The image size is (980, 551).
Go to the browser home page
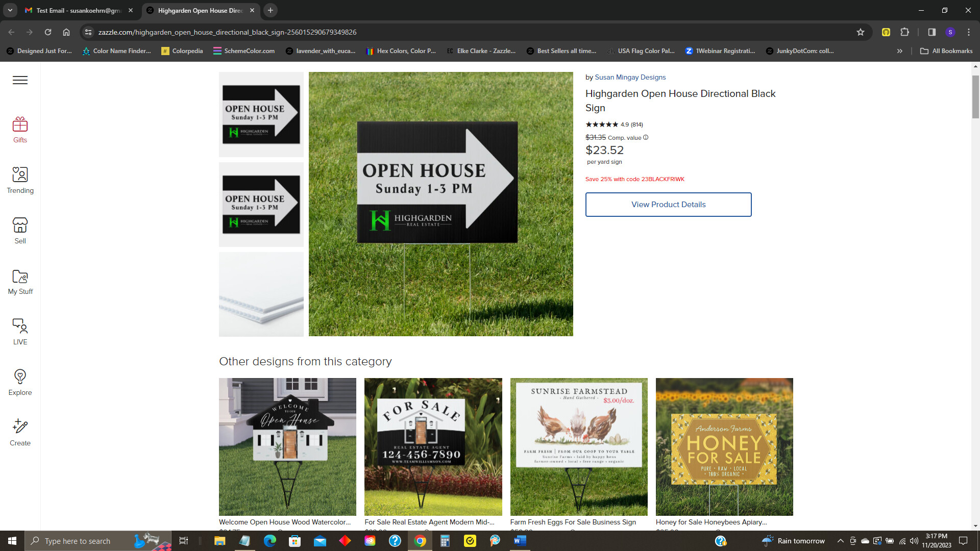coord(66,32)
